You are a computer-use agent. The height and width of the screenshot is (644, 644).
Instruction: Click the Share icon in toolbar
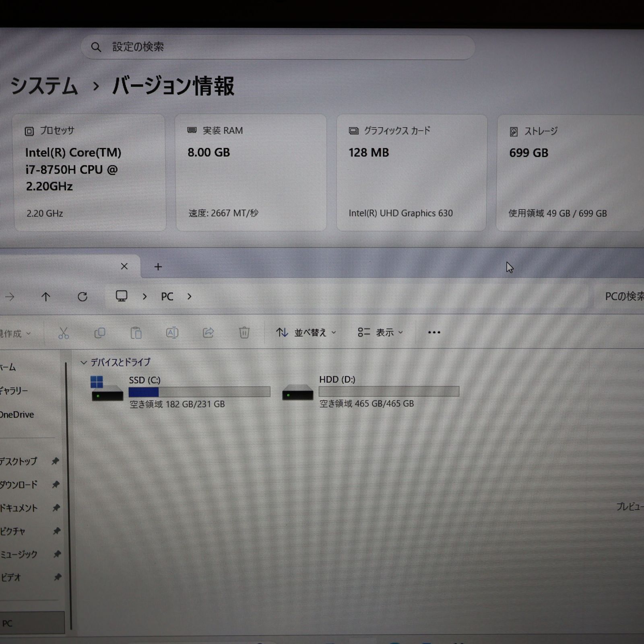(x=208, y=333)
